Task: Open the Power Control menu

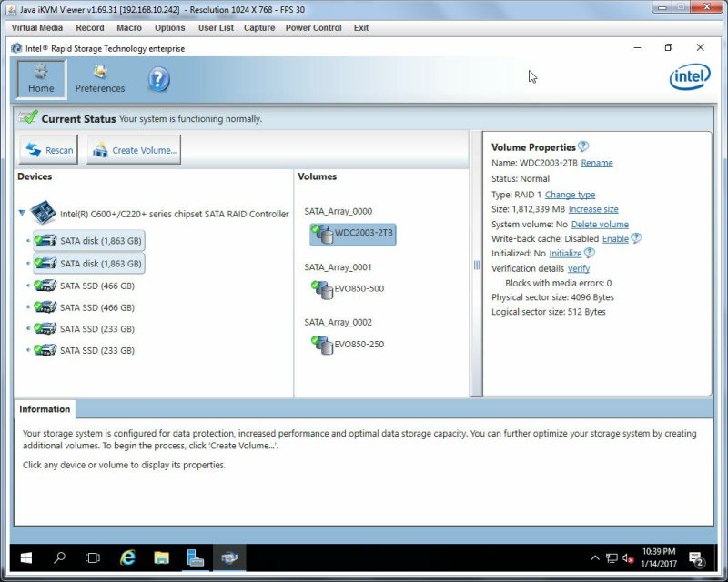Action: (x=313, y=28)
